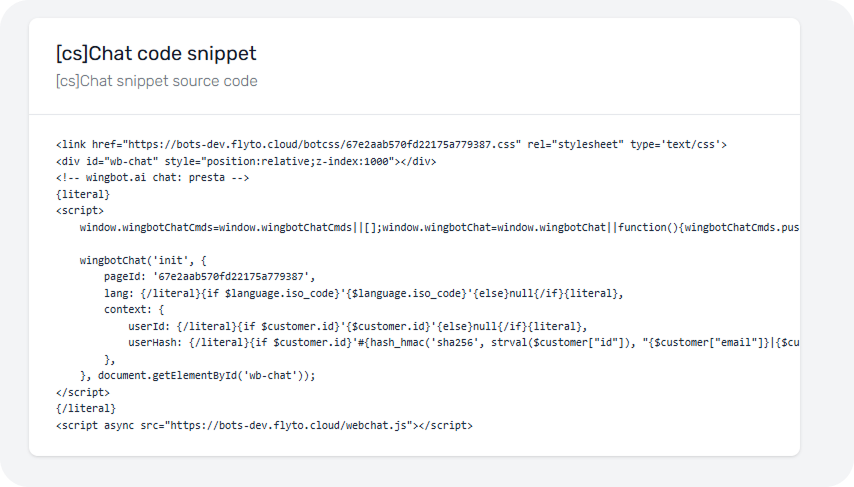Image resolution: width=854 pixels, height=487 pixels.
Task: Click the opening <script> tag line
Action: (80, 210)
